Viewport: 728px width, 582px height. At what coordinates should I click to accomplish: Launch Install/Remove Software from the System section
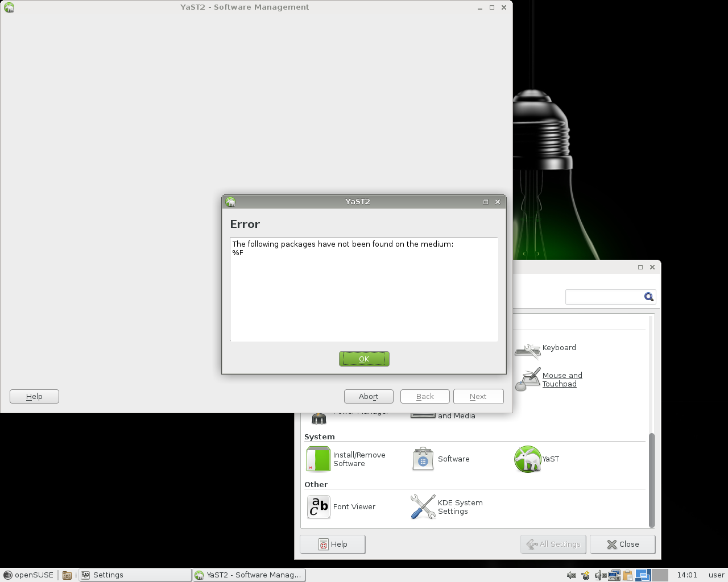pyautogui.click(x=347, y=459)
